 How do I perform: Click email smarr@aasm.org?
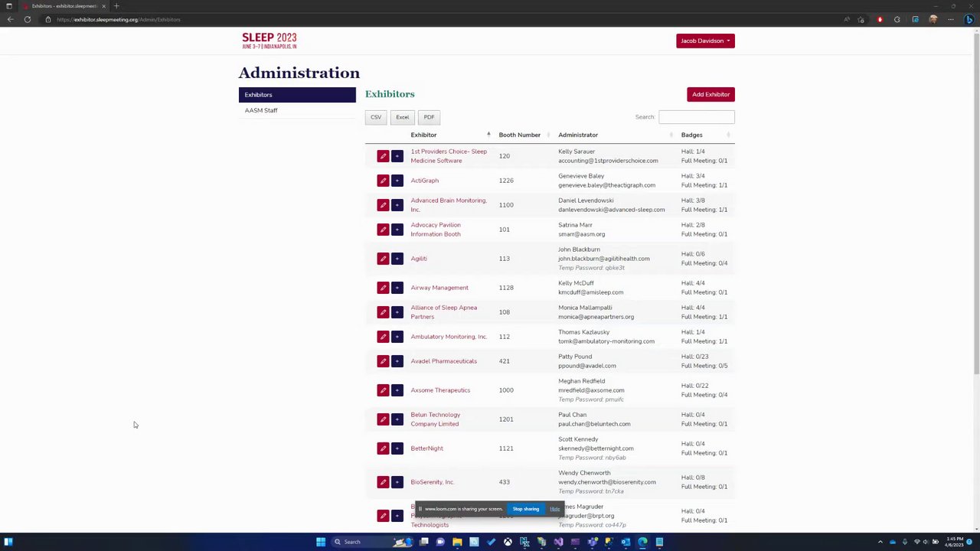click(x=581, y=234)
